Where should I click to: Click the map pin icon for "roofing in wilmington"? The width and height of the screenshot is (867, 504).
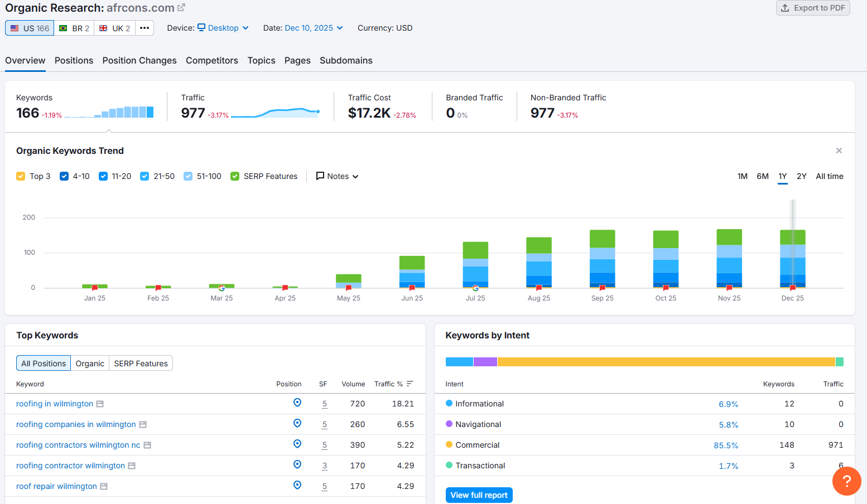click(297, 403)
